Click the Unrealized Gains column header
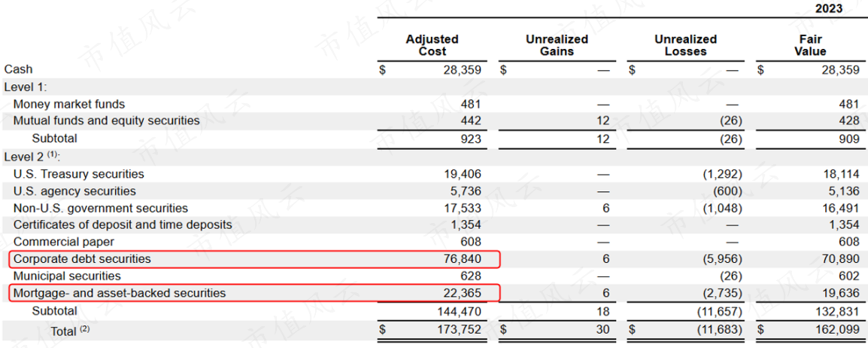The image size is (868, 348). point(557,45)
